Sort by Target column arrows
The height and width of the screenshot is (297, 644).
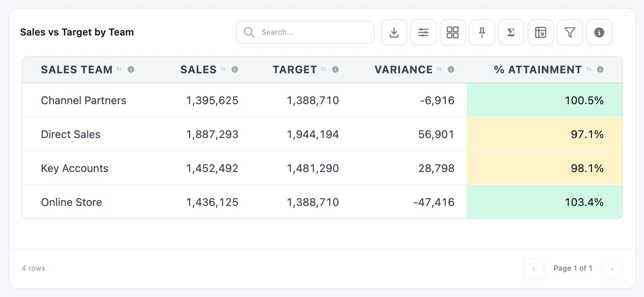[324, 69]
